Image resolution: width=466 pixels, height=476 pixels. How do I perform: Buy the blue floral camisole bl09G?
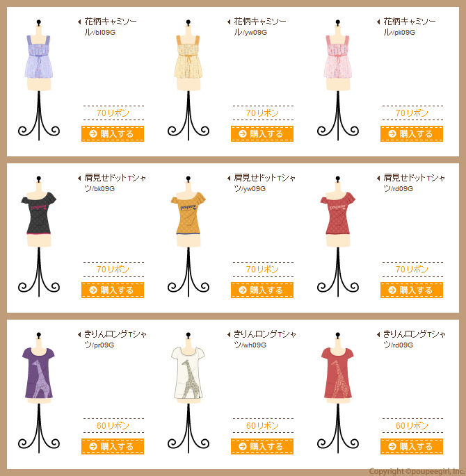[113, 133]
